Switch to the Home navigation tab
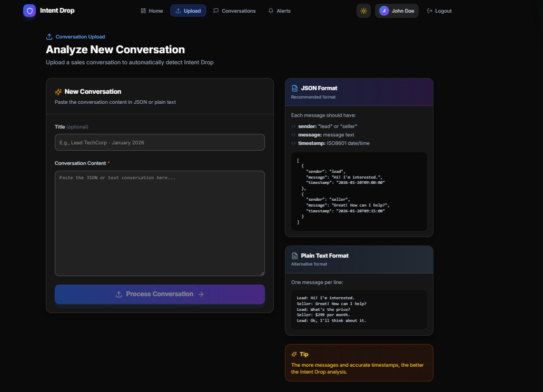Image resolution: width=543 pixels, height=392 pixels. [152, 11]
